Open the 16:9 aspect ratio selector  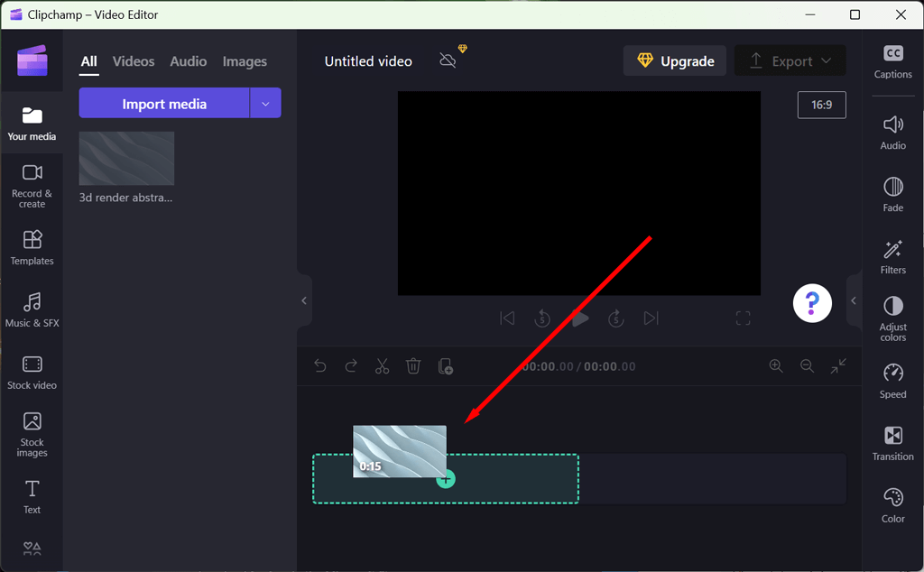click(821, 105)
